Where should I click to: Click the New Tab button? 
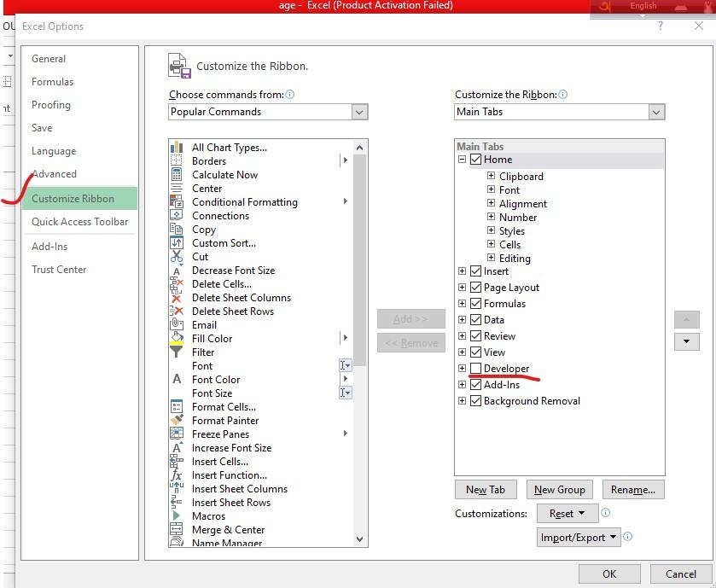pos(486,490)
